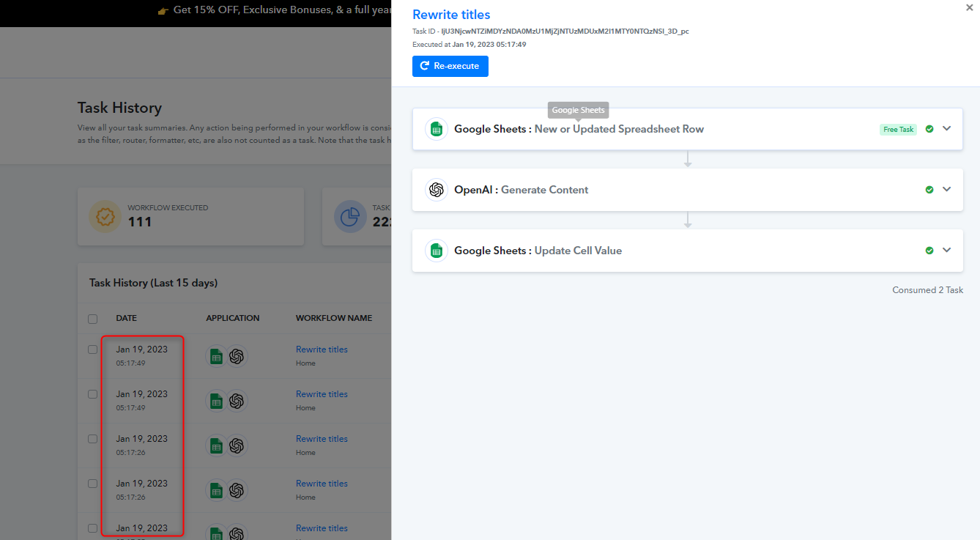Tick checkbox of the bottom fifth task row
The width and height of the screenshot is (980, 540).
[x=92, y=528]
